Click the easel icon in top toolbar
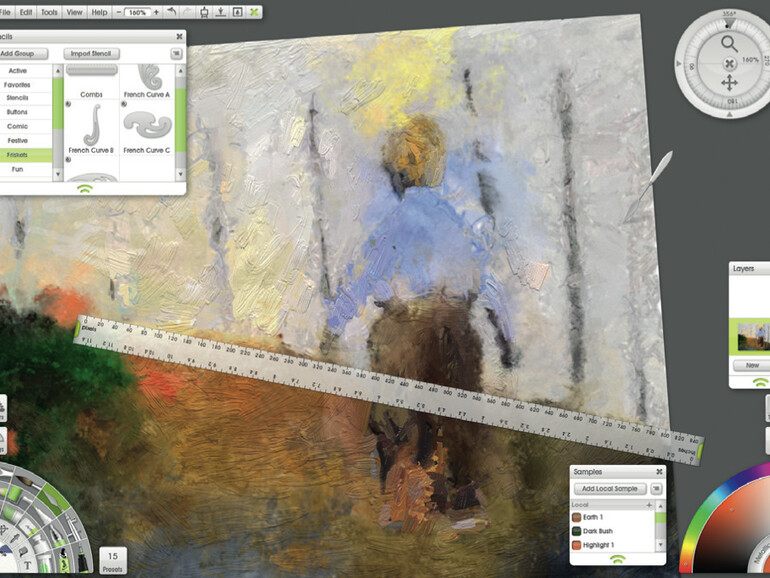Image resolution: width=770 pixels, height=578 pixels. 204,12
